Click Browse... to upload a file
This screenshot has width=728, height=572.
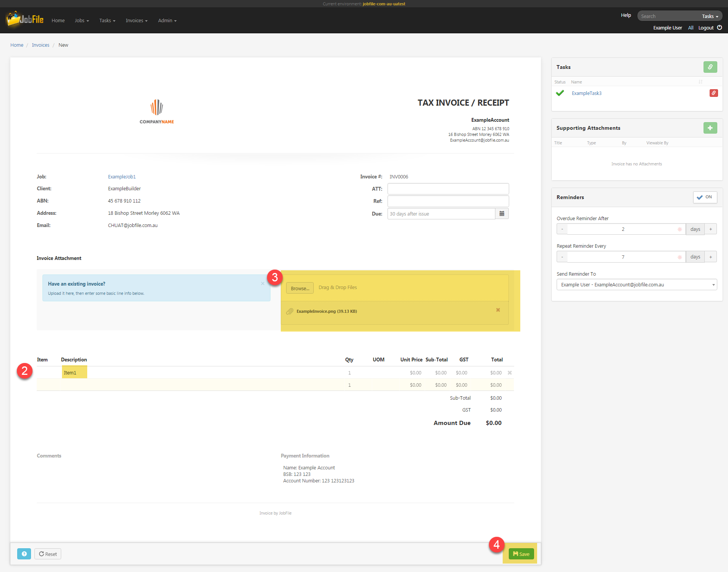point(300,288)
